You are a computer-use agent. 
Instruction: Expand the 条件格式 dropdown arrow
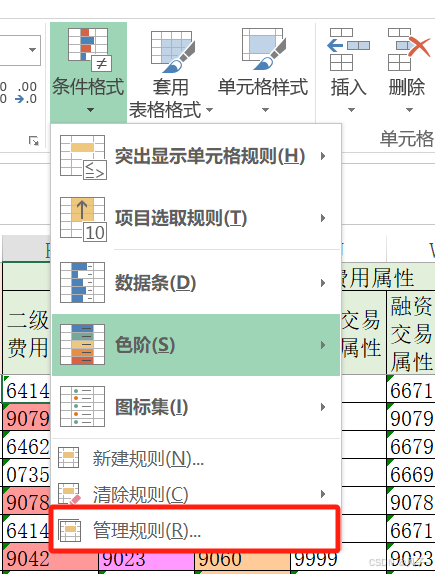pos(90,110)
